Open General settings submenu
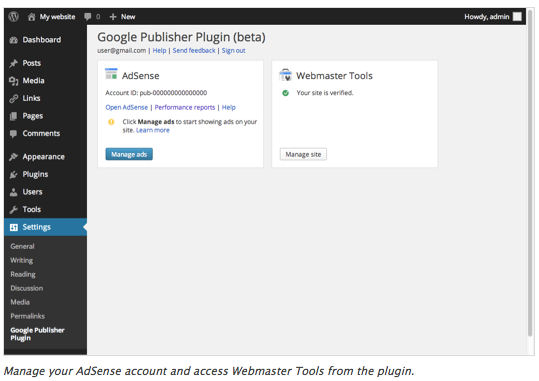This screenshot has width=539, height=381. pyautogui.click(x=22, y=246)
